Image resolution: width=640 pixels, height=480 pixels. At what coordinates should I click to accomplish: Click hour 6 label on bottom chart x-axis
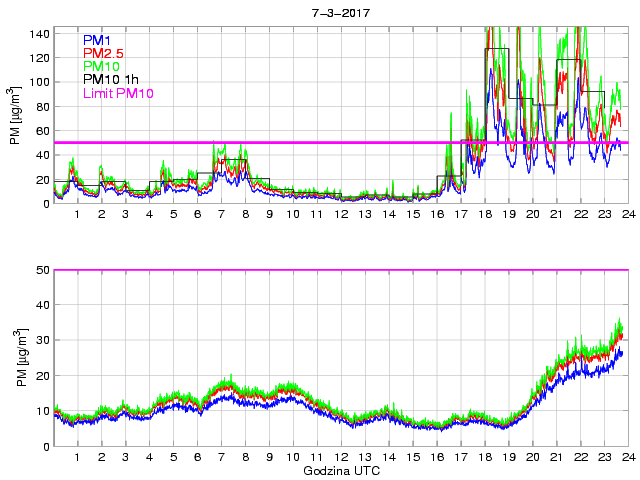pos(197,457)
